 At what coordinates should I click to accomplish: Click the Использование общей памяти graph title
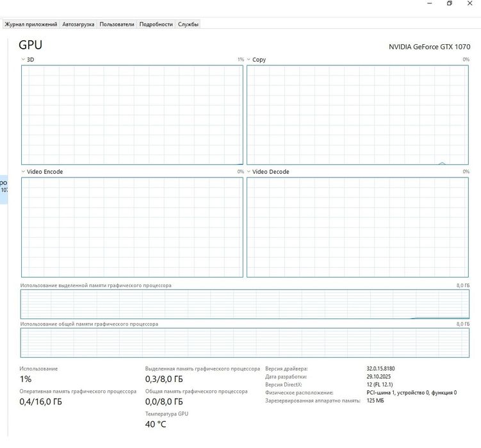[89, 324]
